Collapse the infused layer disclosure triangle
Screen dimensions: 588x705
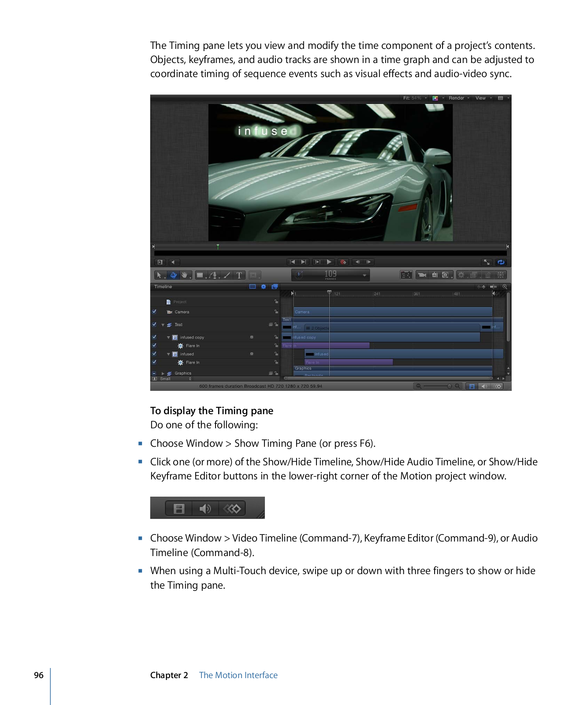[168, 354]
